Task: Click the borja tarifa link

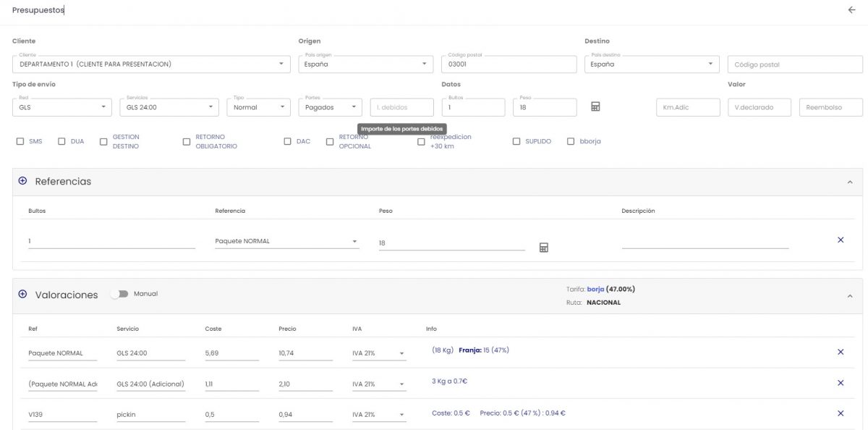Action: coord(595,289)
